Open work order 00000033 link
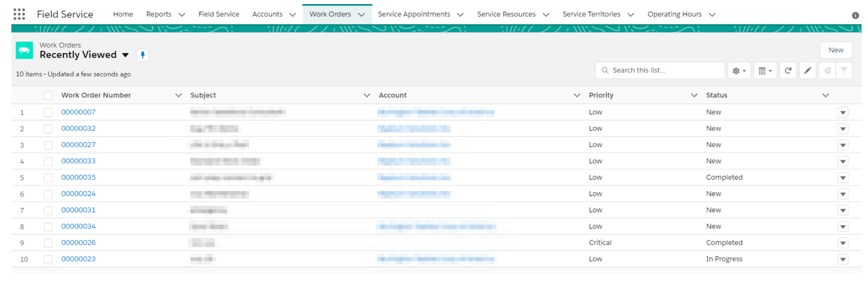 tap(78, 161)
